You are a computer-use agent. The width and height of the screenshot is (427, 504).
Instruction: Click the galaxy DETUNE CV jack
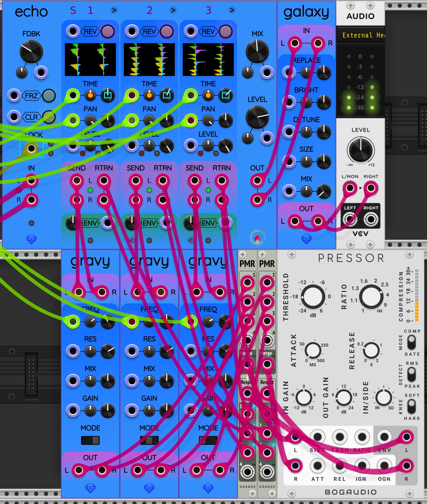pyautogui.click(x=289, y=132)
